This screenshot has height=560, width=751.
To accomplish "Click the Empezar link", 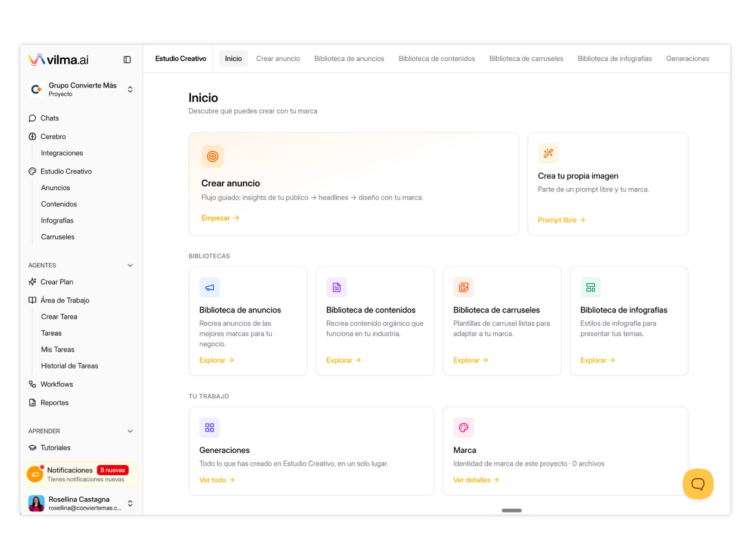I will (x=220, y=218).
